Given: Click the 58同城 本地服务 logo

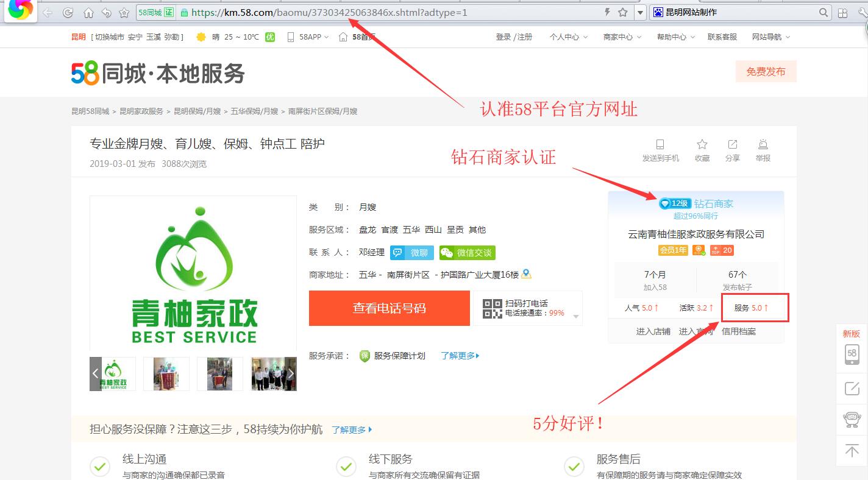Looking at the screenshot, I should click(158, 74).
